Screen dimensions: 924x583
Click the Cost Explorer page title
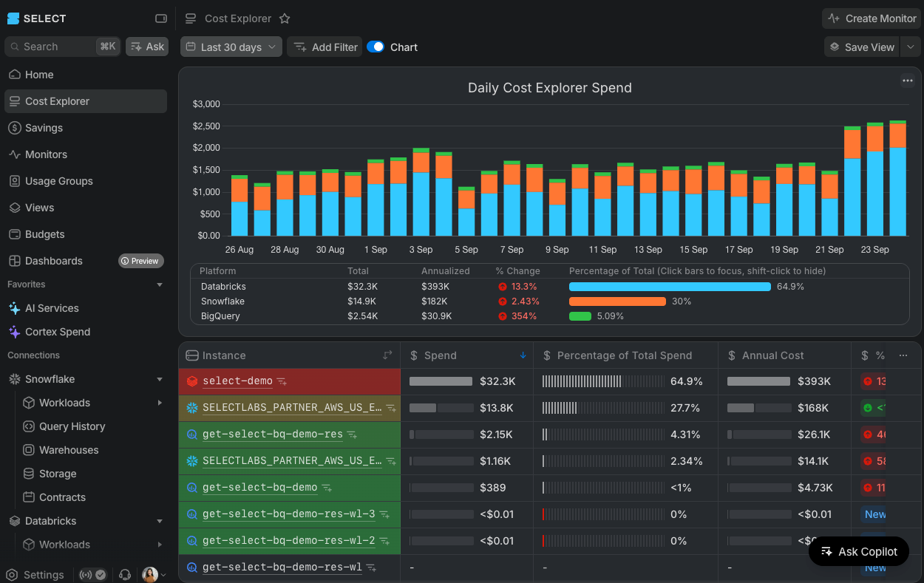[x=238, y=18]
